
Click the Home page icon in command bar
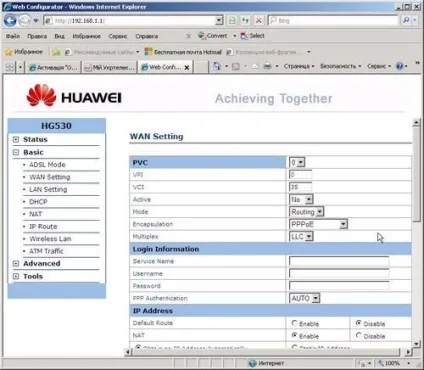coord(217,66)
